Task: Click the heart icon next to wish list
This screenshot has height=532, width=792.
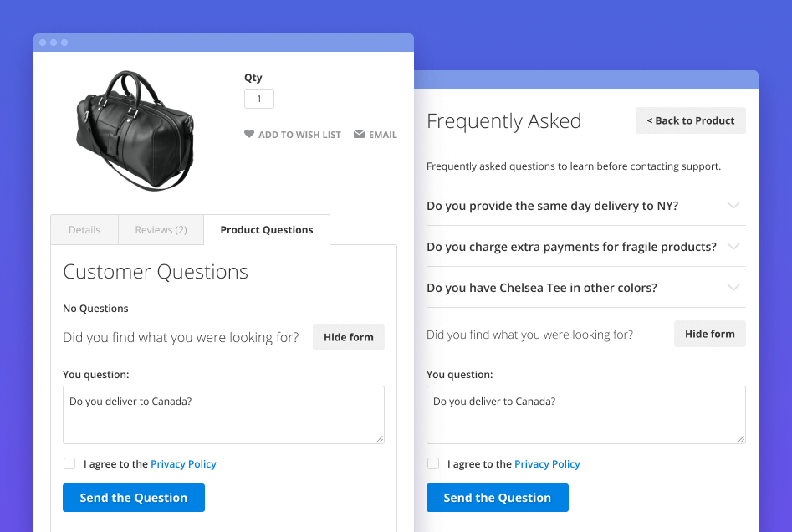Action: pos(248,134)
